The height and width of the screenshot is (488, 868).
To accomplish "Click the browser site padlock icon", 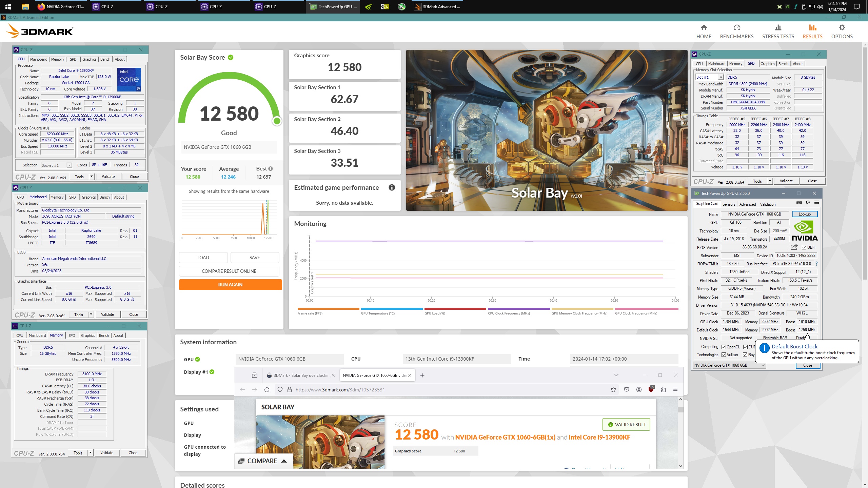I will tap(290, 390).
